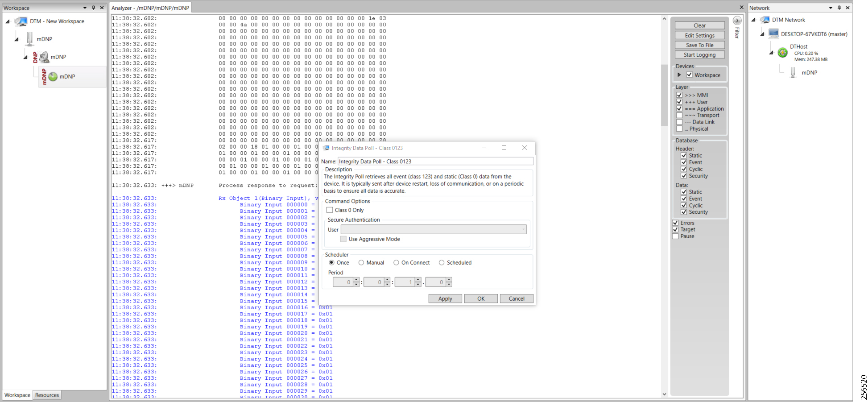Maximize the Integrity Data Poll dialog
The height and width of the screenshot is (402, 868).
coord(504,148)
